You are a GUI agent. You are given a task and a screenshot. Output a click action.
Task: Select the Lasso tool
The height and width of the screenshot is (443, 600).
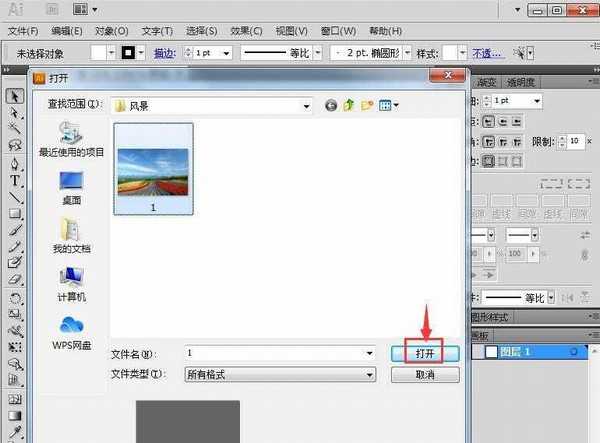coord(15,146)
